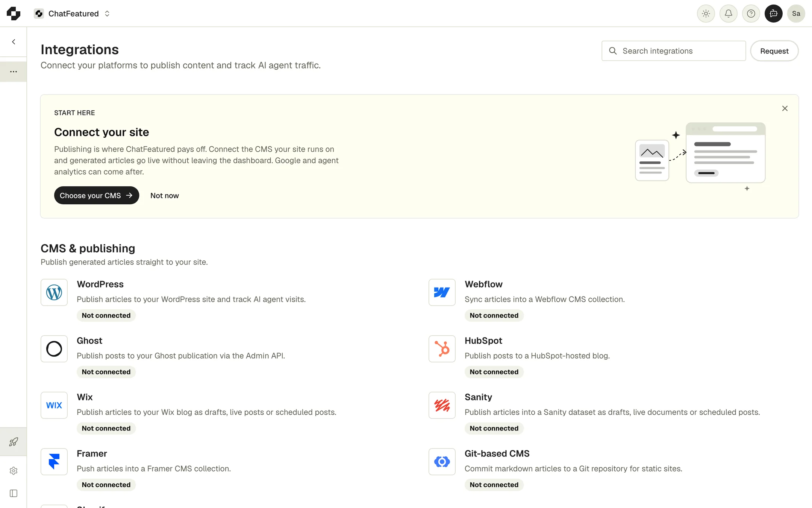The image size is (812, 508).
Task: Open the Git-based CMS integration title
Action: click(497, 453)
